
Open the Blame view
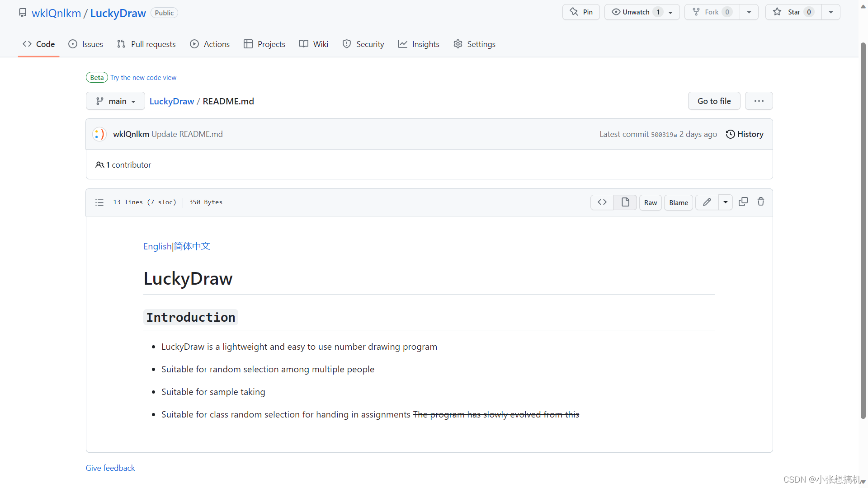(x=679, y=202)
